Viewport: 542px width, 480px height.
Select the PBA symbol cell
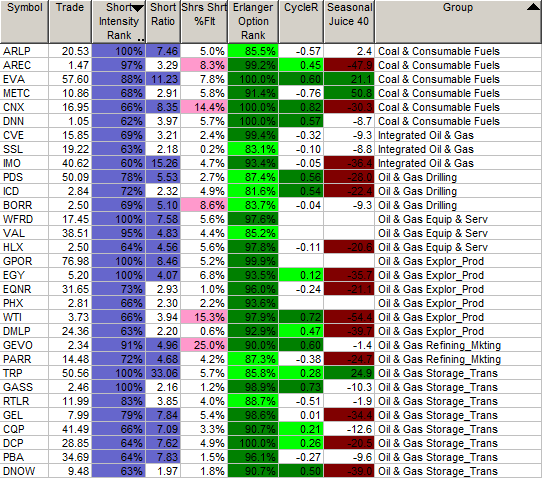(24, 457)
